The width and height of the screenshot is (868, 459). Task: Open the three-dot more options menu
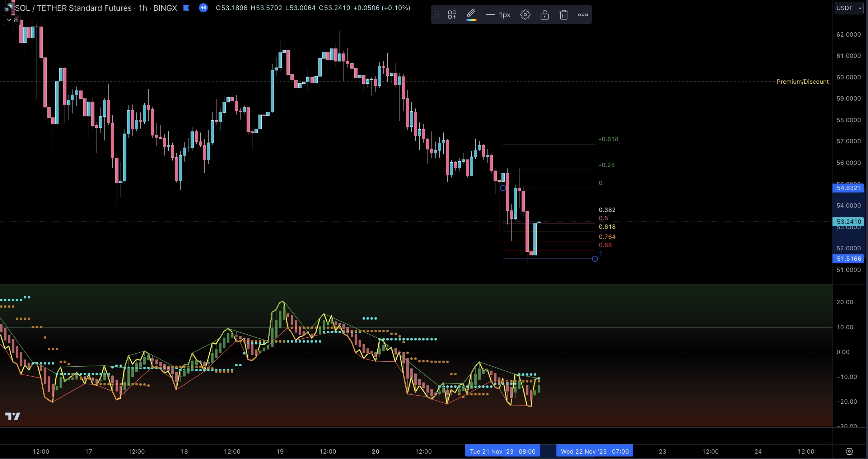[x=583, y=15]
